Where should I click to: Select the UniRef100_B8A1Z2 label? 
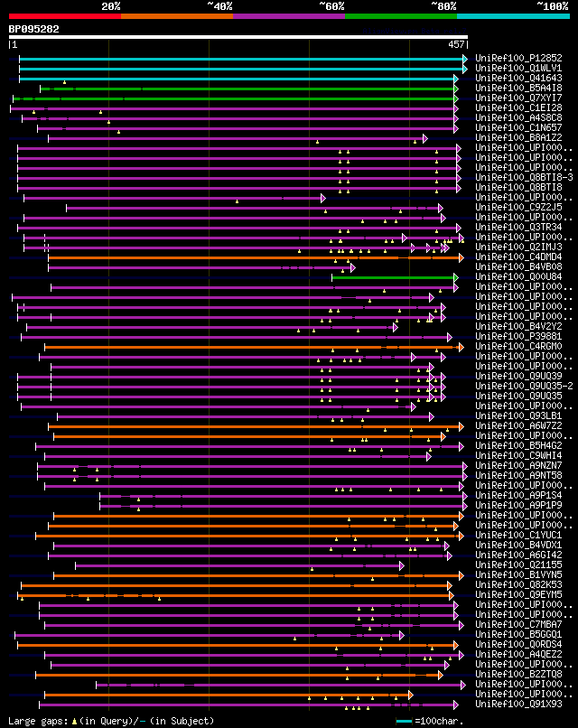(518, 138)
